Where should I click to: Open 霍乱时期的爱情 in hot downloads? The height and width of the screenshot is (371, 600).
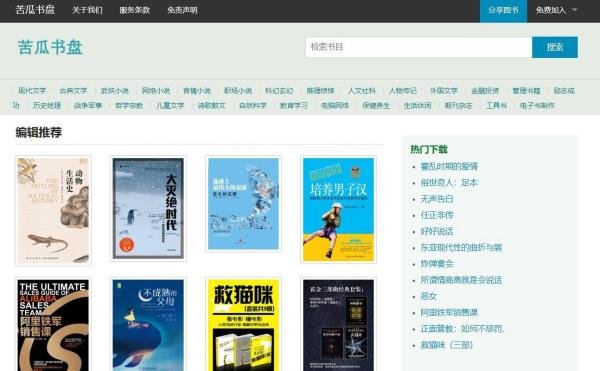click(x=449, y=166)
